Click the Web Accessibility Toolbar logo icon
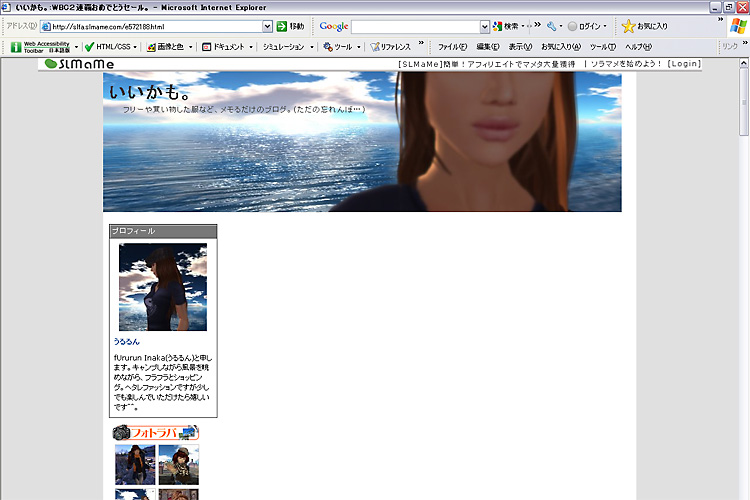The image size is (750, 500). click(16, 47)
